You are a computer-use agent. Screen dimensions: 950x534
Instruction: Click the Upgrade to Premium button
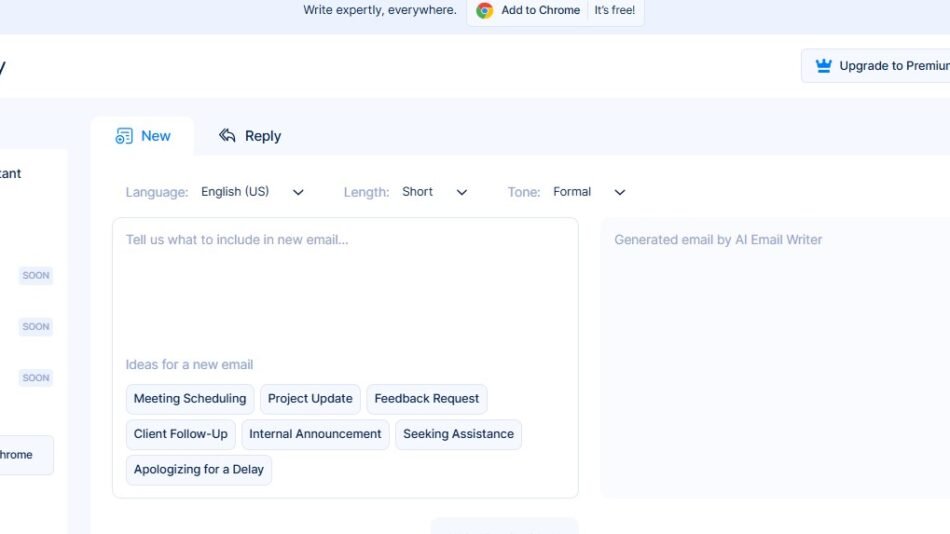pos(876,65)
